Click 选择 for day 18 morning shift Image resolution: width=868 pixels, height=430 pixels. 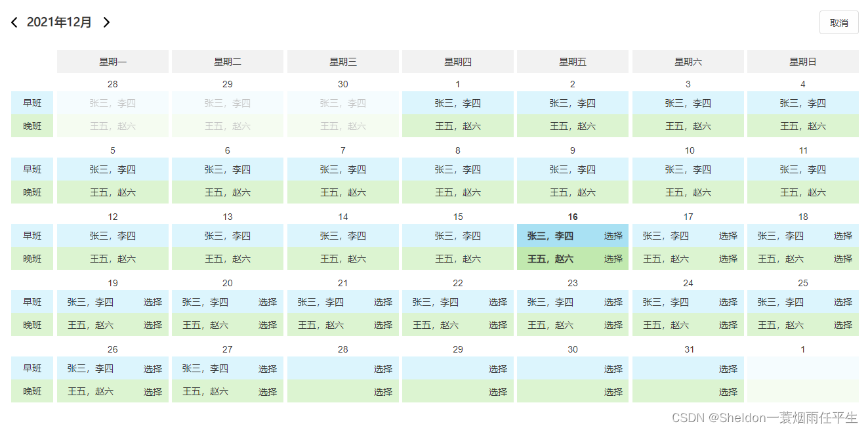click(x=843, y=236)
